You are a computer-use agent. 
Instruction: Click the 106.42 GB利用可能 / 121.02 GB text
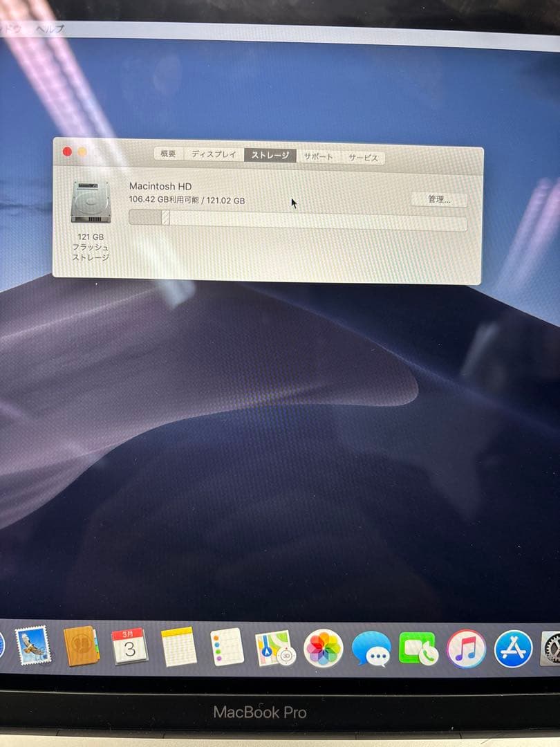tap(187, 200)
